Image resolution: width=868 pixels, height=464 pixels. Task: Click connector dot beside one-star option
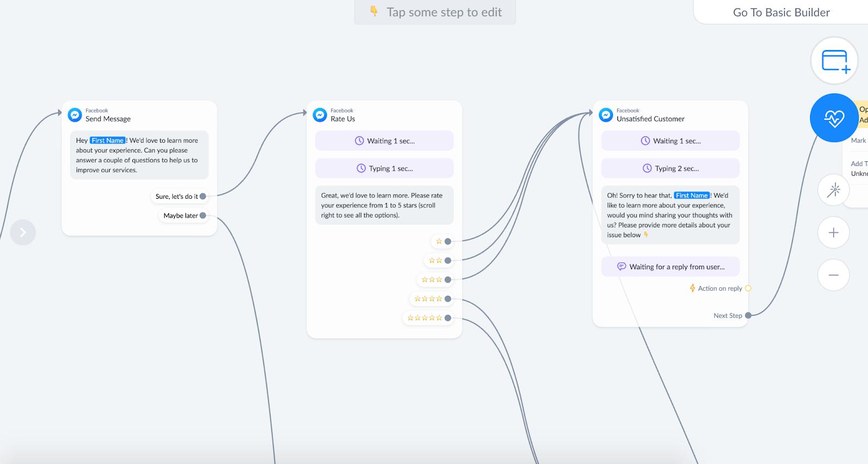pos(448,241)
